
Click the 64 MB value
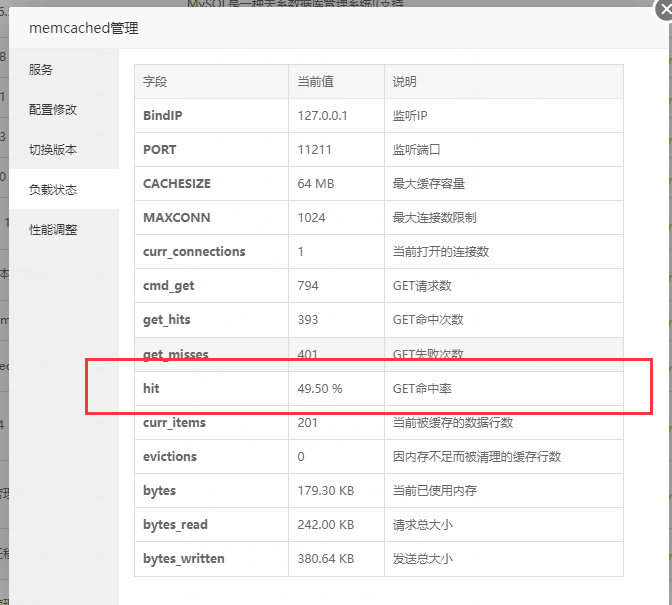316,183
